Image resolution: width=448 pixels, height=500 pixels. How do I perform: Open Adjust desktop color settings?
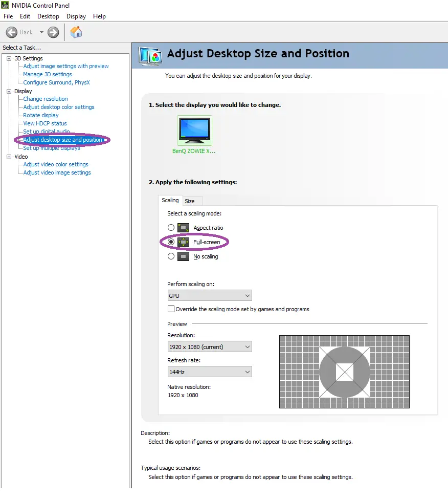pos(59,107)
